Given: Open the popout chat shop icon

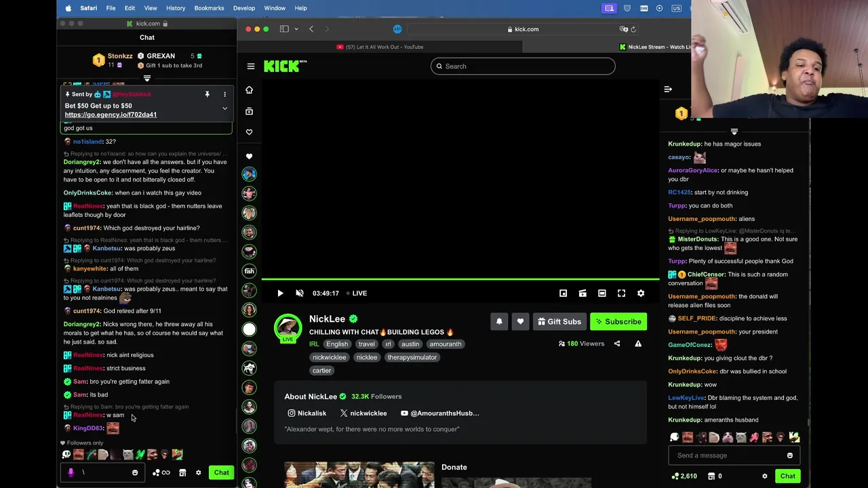Looking at the screenshot, I should [x=182, y=472].
